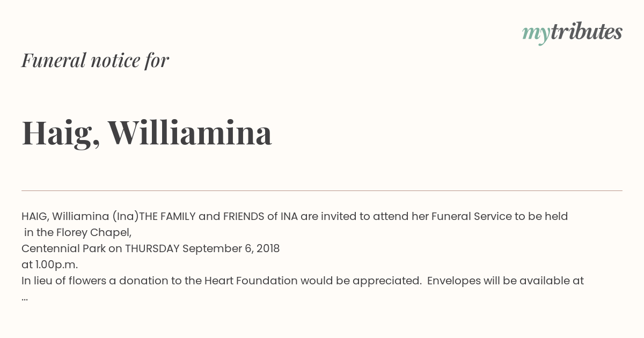Click the 'Funeral notice for' heading
This screenshot has width=644, height=338.
[95, 60]
